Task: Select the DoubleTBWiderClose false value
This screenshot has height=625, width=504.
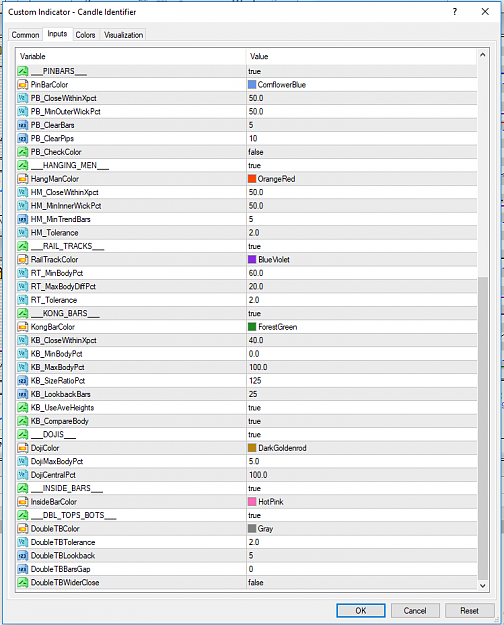Action: click(x=256, y=583)
